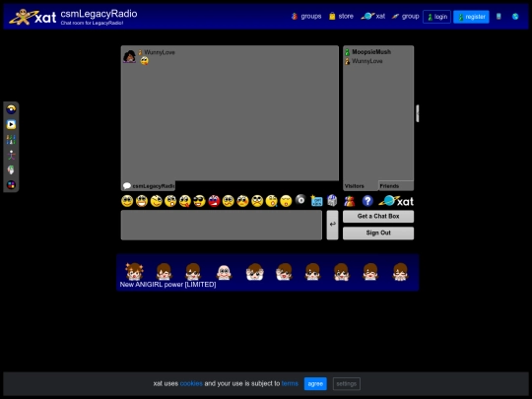Send message with the return arrow button
Viewport: 532px width, 399px height.
[x=333, y=225]
